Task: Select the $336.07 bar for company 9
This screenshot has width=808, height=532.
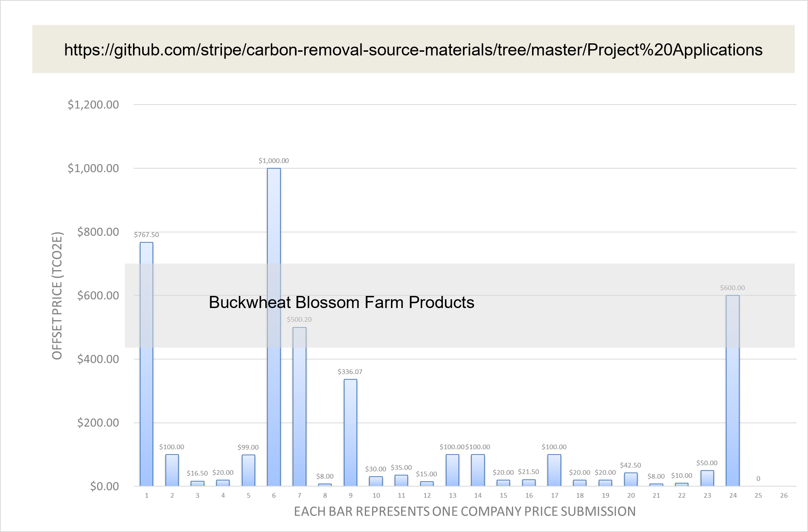Action: pyautogui.click(x=350, y=432)
